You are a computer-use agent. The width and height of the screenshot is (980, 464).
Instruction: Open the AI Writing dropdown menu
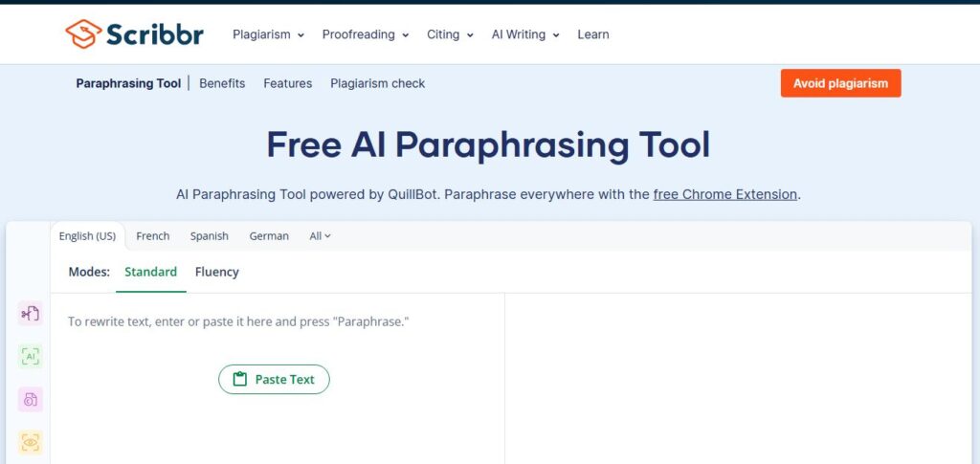tap(525, 34)
